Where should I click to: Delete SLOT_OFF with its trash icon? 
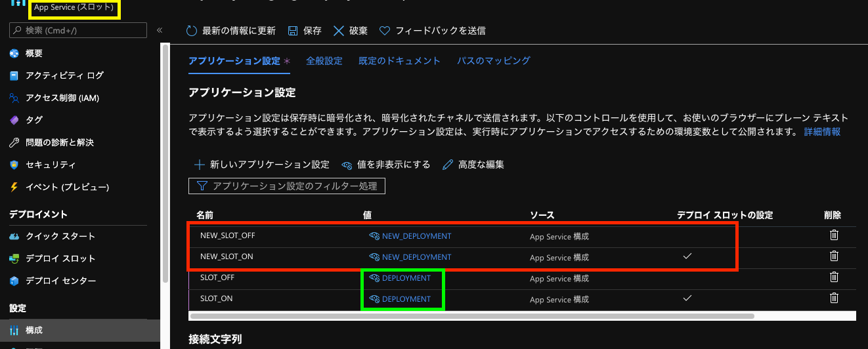point(834,277)
